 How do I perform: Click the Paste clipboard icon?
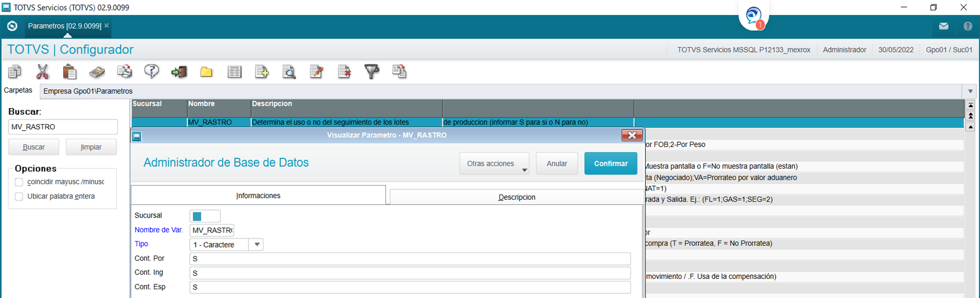coord(70,72)
